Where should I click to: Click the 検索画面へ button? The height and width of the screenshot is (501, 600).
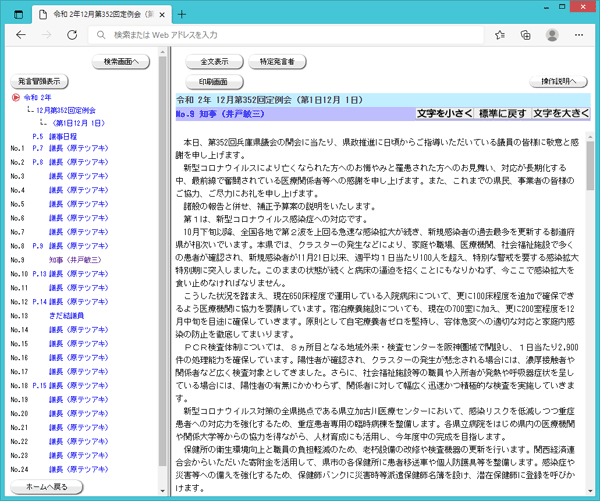click(x=121, y=61)
